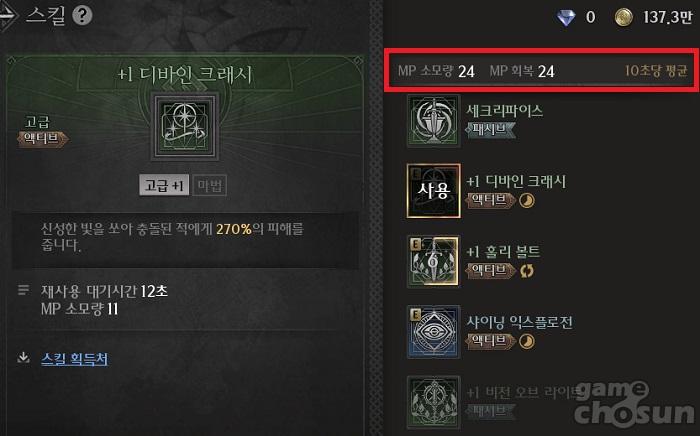Click the help question mark beside 스킬
The height and width of the screenshot is (436, 700).
[x=82, y=15]
